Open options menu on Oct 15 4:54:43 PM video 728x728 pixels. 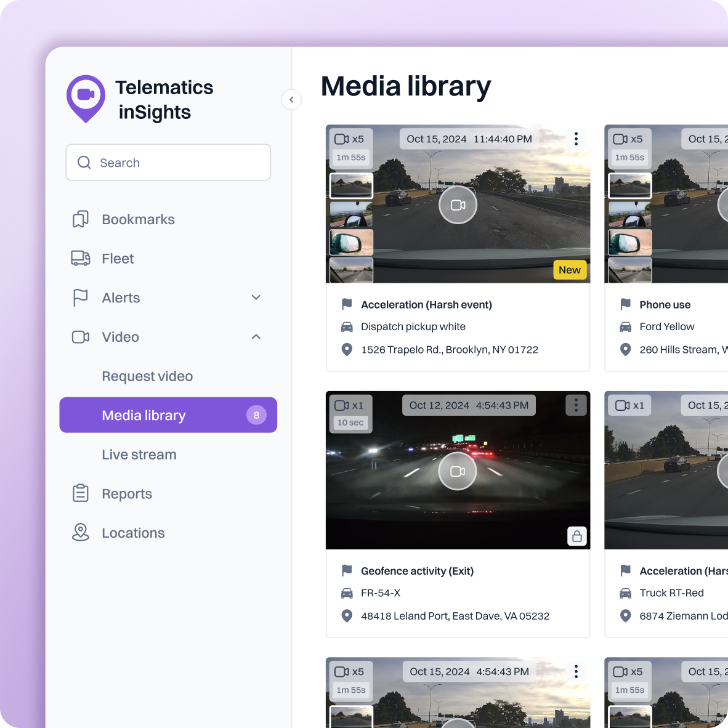[x=576, y=671]
